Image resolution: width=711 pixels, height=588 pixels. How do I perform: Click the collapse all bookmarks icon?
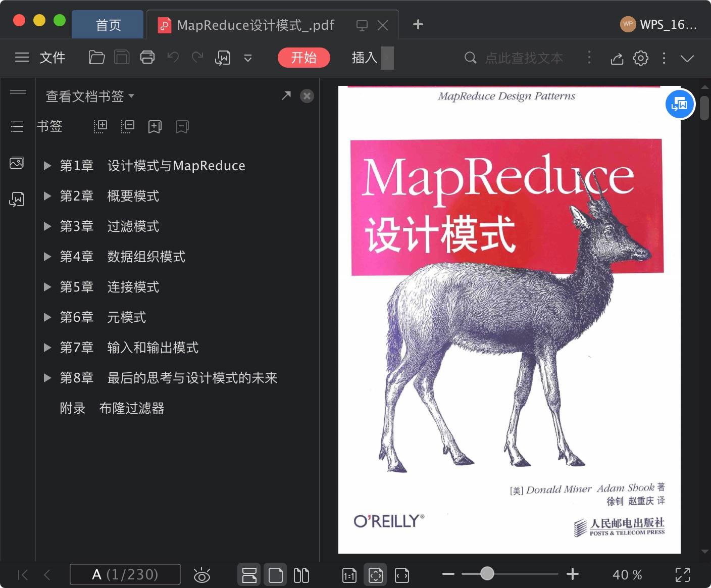128,126
